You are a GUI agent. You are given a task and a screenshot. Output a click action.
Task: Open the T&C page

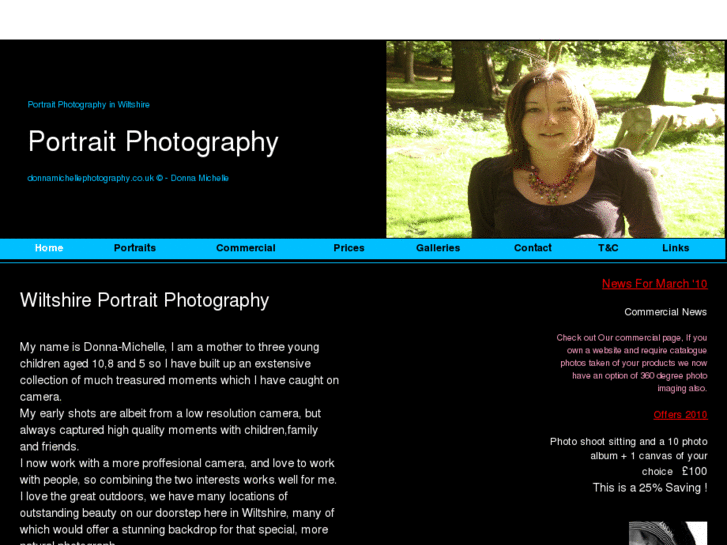tap(608, 248)
